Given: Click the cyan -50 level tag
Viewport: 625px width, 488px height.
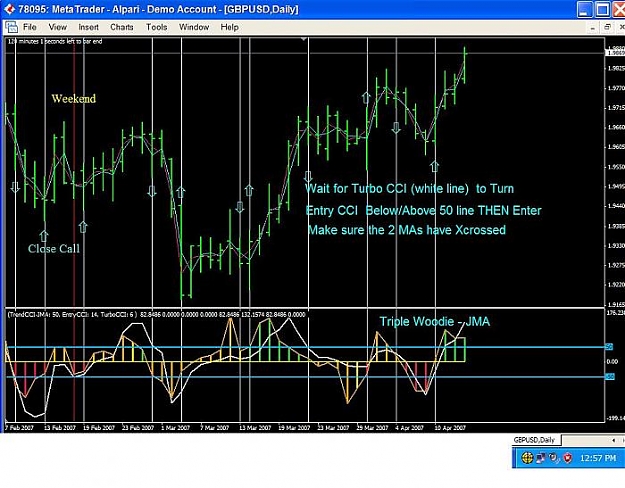Looking at the screenshot, I should (610, 376).
